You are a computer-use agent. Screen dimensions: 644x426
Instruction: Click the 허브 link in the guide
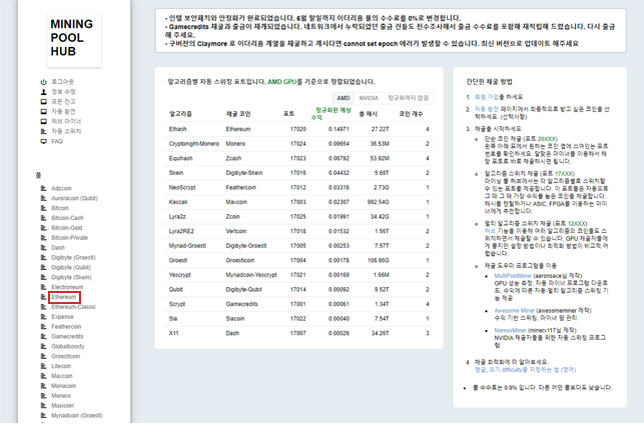(490, 231)
